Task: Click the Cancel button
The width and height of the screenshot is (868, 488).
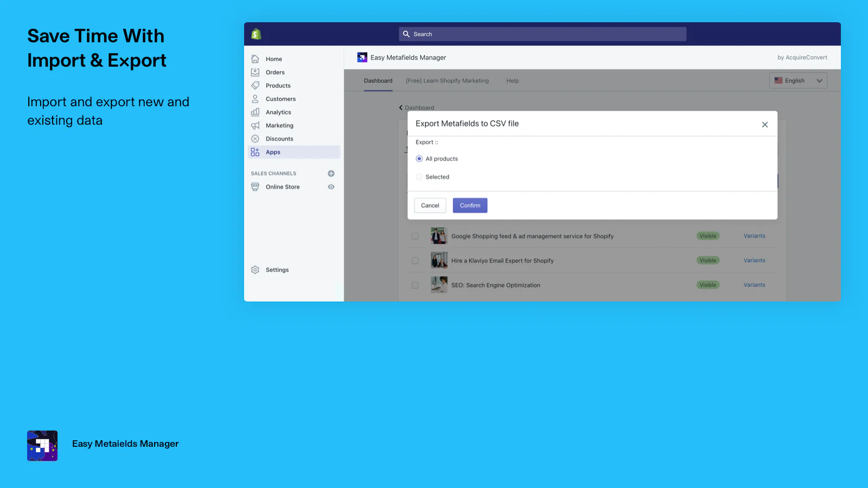Action: click(x=430, y=206)
